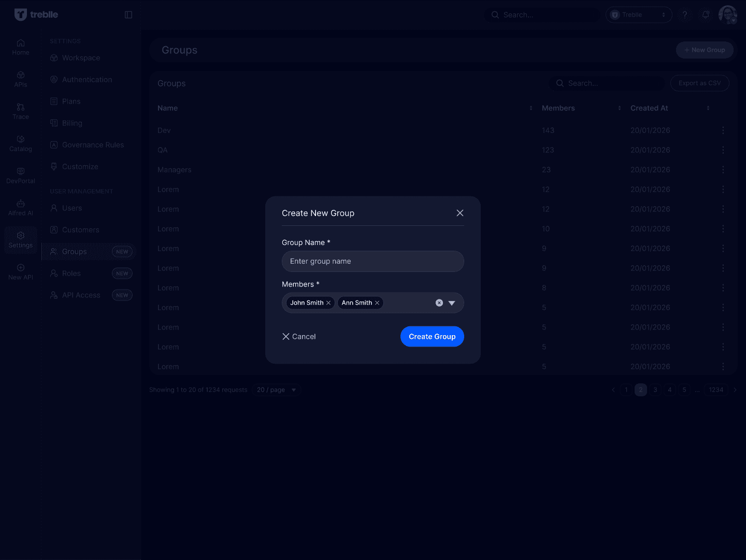Toggle the sidebar collapse icon

(x=128, y=15)
